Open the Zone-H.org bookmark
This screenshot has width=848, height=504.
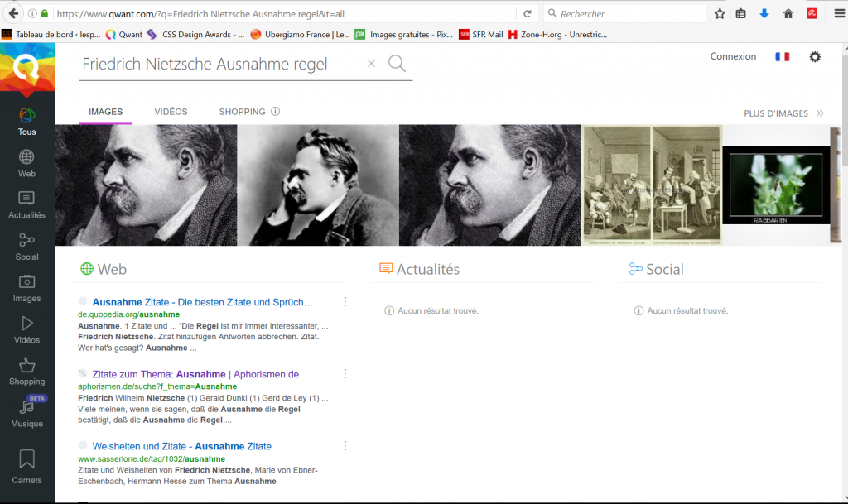(557, 34)
